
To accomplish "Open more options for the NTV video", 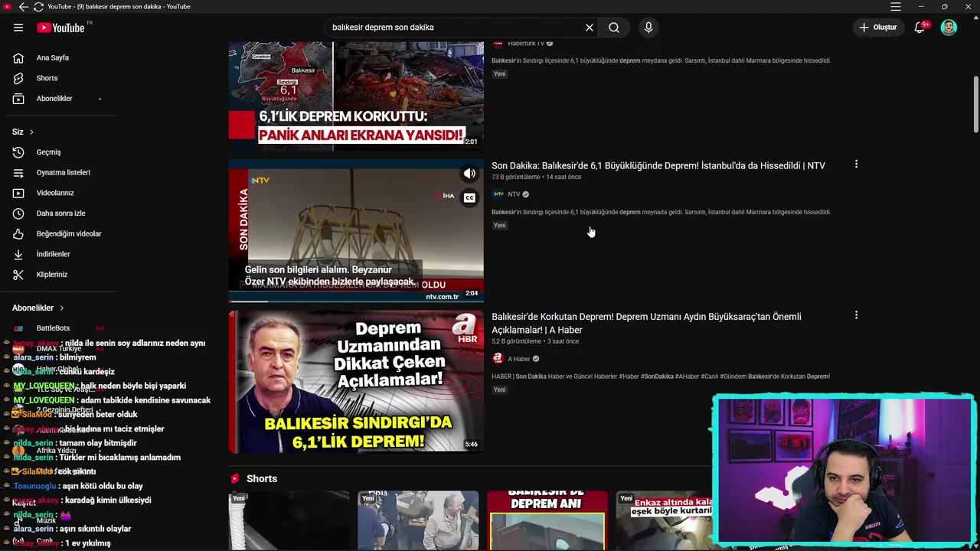I will [856, 164].
